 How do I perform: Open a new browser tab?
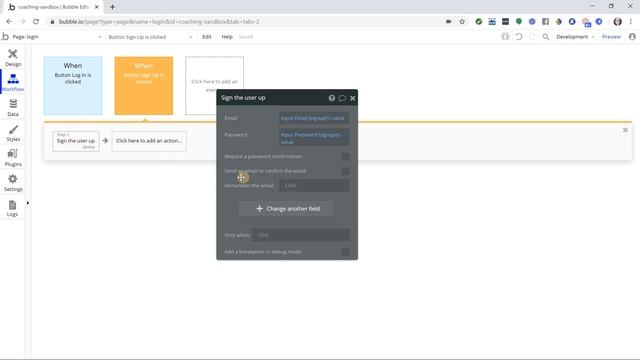click(112, 7)
